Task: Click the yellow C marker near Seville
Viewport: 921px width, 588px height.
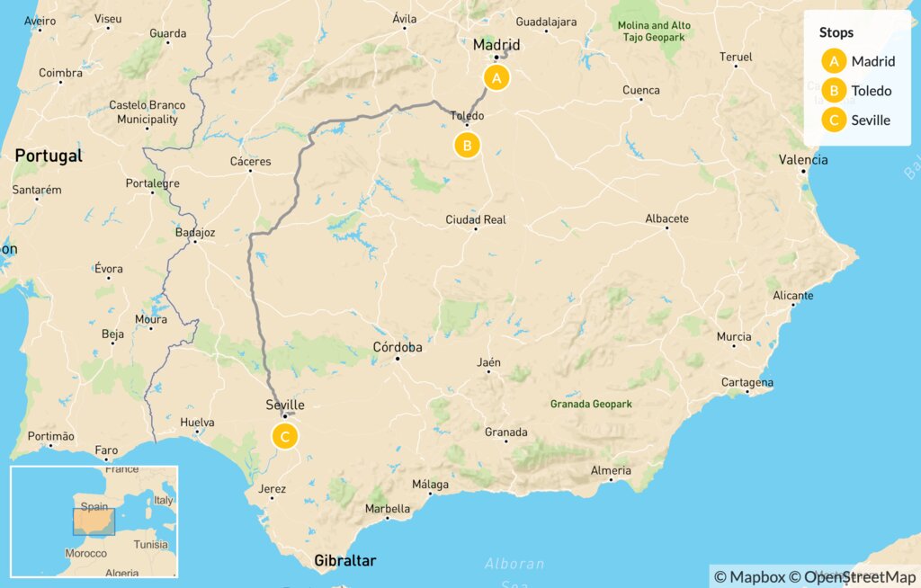Action: (x=285, y=436)
